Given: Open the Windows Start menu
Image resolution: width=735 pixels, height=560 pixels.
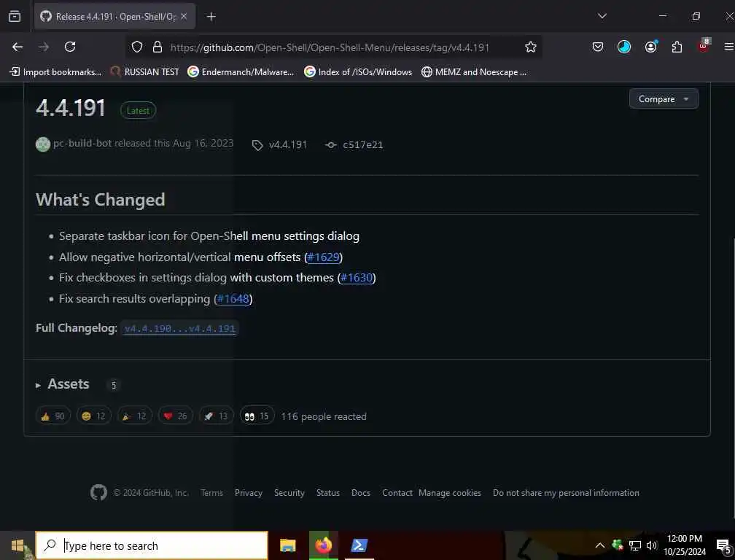Looking at the screenshot, I should pyautogui.click(x=17, y=545).
